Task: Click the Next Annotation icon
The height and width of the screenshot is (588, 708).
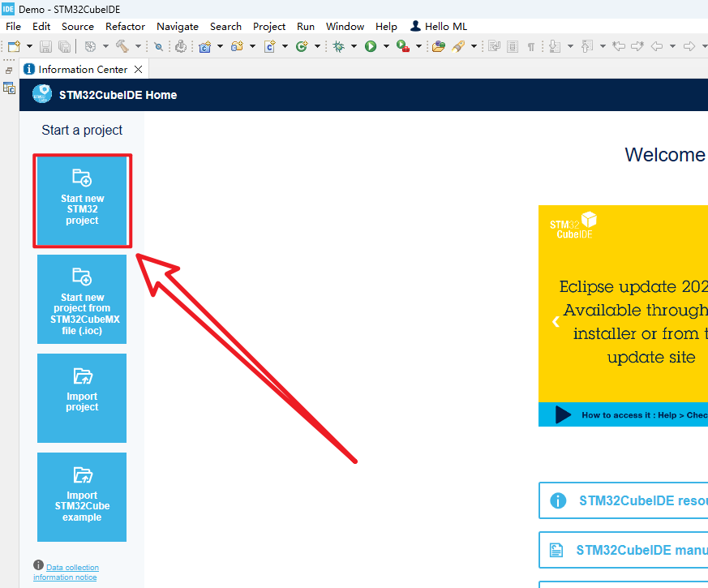Action: click(x=555, y=46)
